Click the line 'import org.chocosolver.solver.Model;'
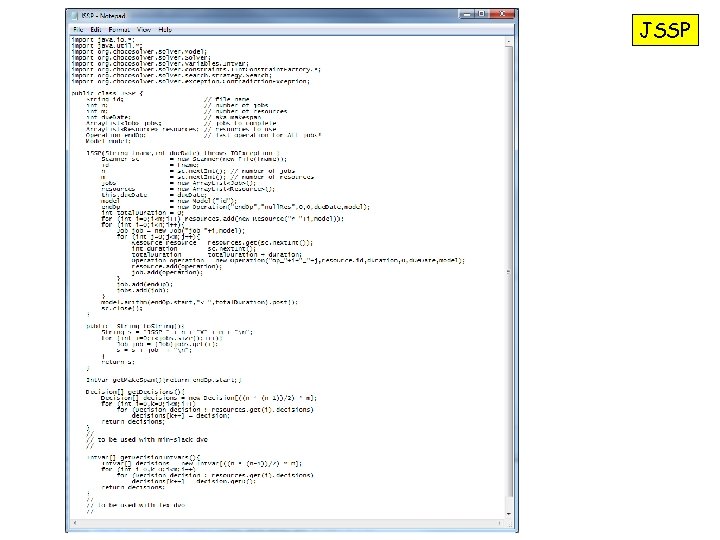This screenshot has height=540, width=720. (x=139, y=51)
